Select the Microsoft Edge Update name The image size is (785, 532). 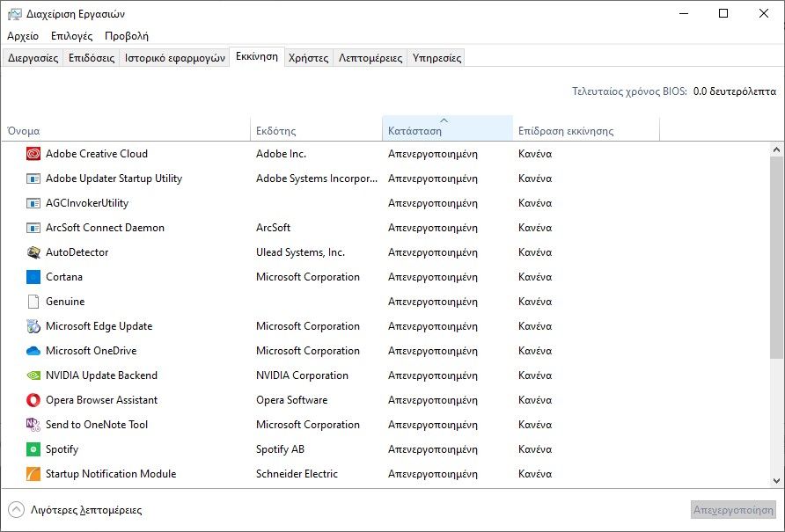coord(99,326)
